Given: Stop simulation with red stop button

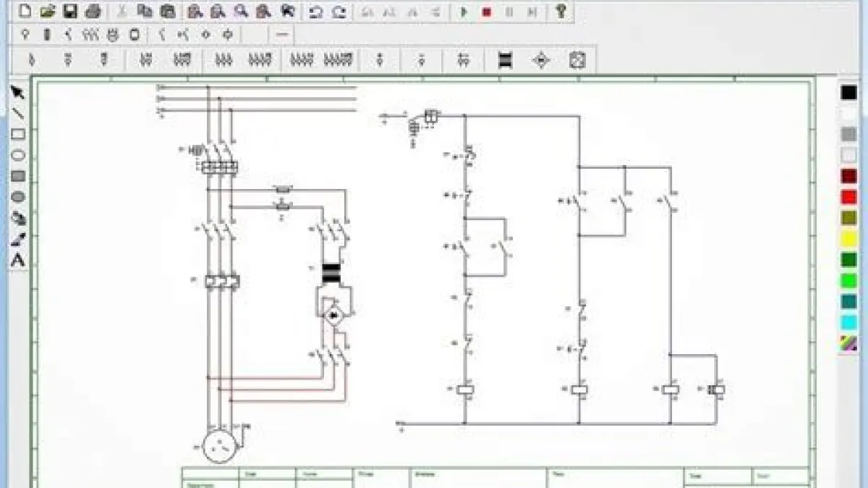Looking at the screenshot, I should point(487,12).
